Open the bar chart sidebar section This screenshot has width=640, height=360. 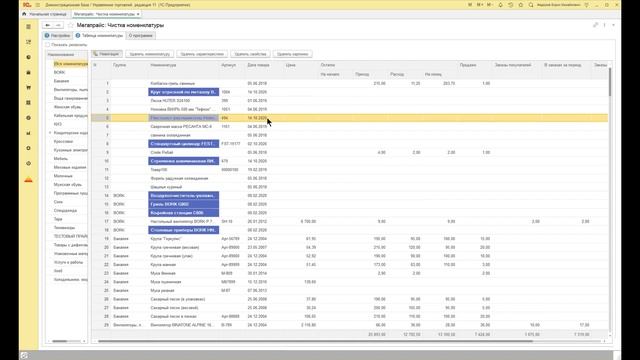(x=29, y=133)
